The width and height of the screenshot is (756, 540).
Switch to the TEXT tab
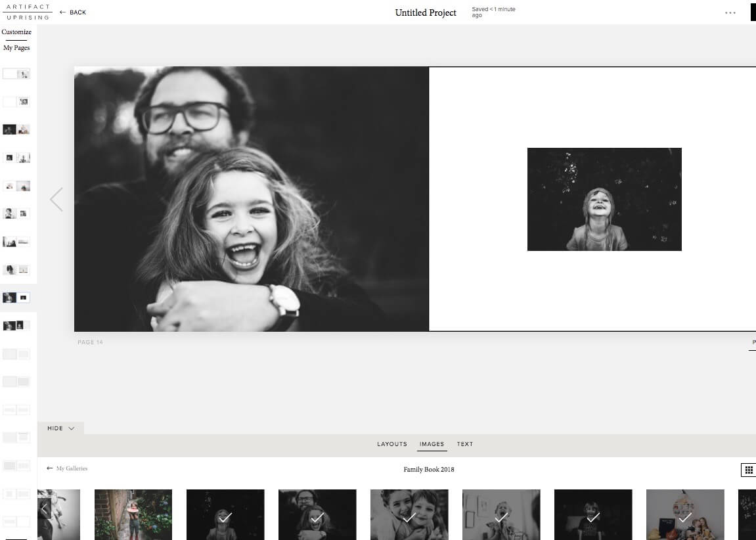click(465, 444)
